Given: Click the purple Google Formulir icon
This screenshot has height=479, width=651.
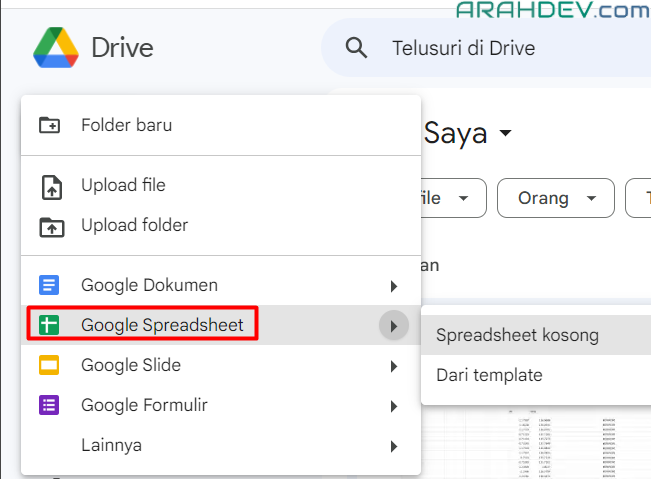Looking at the screenshot, I should [50, 406].
